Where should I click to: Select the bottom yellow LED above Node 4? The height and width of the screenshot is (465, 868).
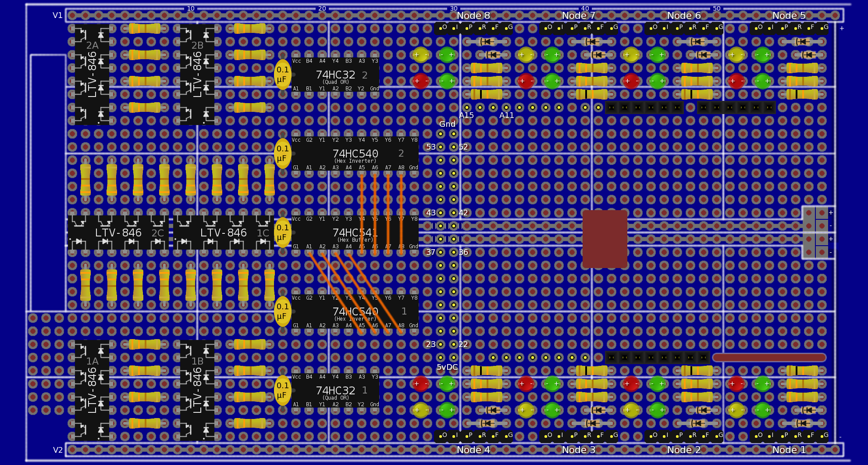421,410
